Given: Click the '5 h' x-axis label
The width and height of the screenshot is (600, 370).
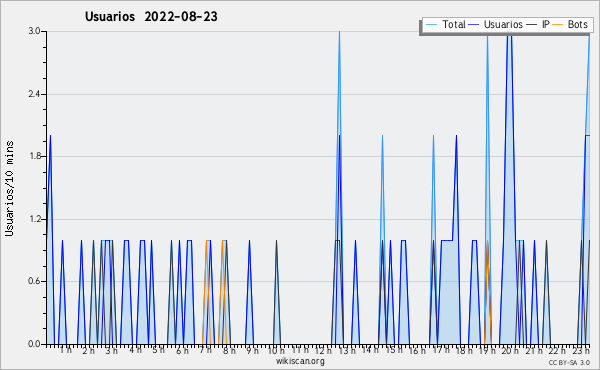Looking at the screenshot, I should coord(158,350).
